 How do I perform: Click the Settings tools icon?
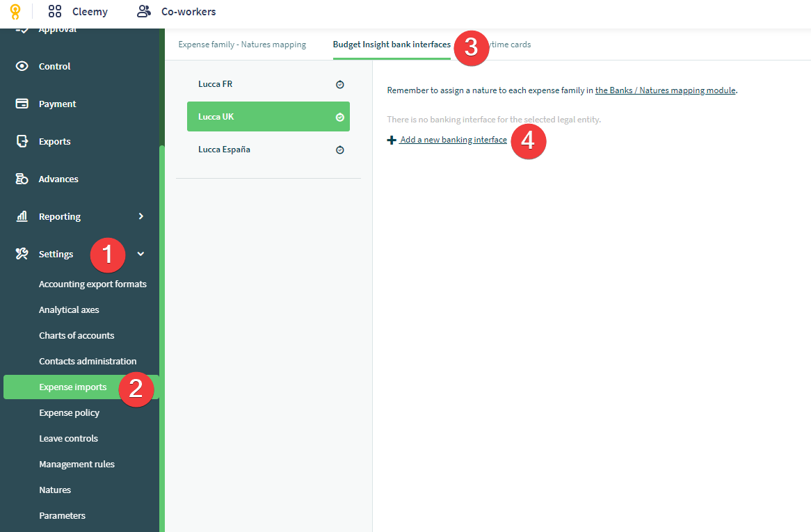[x=22, y=254]
